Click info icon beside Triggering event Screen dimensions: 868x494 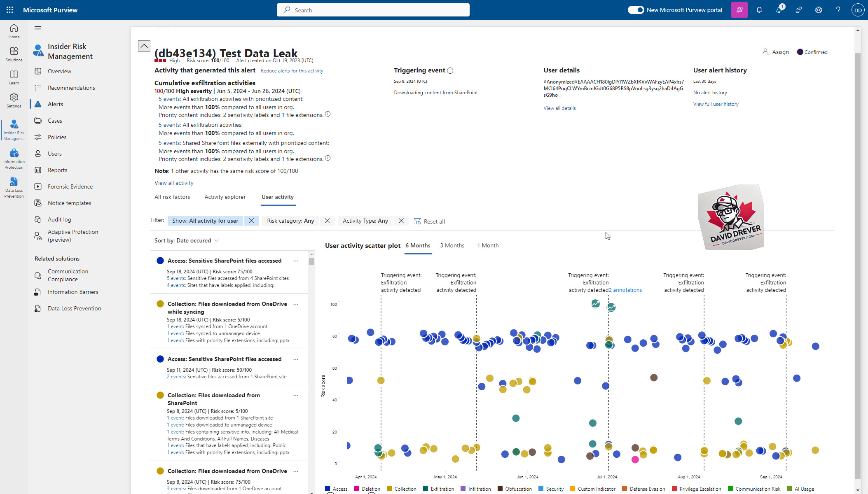coord(450,70)
